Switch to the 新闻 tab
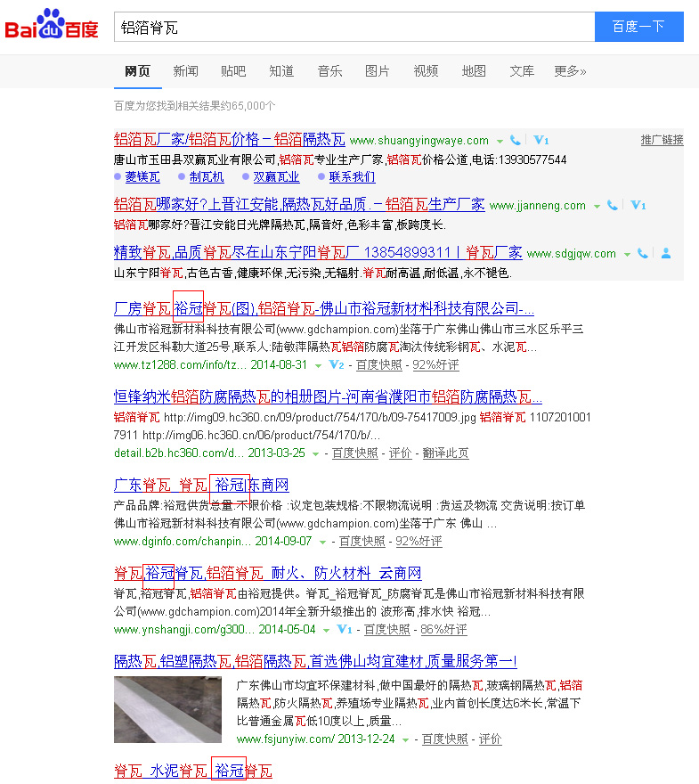Viewport: 699px width, 784px height. pyautogui.click(x=186, y=71)
